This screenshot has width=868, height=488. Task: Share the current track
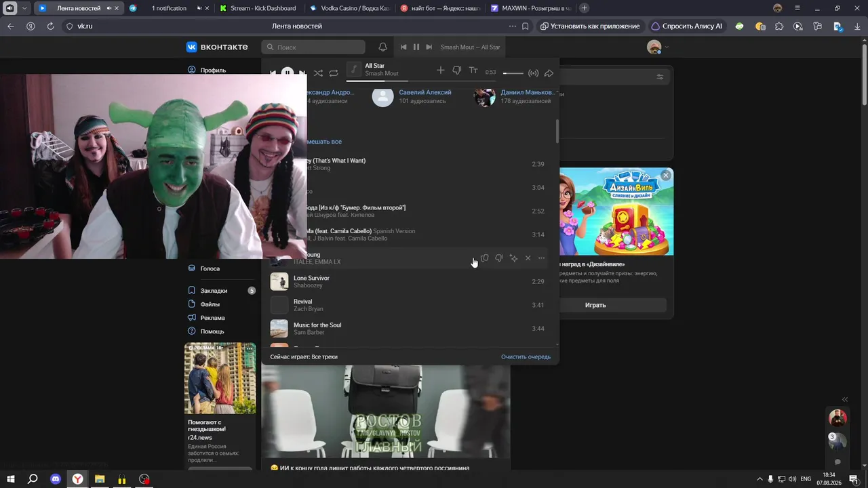click(549, 73)
